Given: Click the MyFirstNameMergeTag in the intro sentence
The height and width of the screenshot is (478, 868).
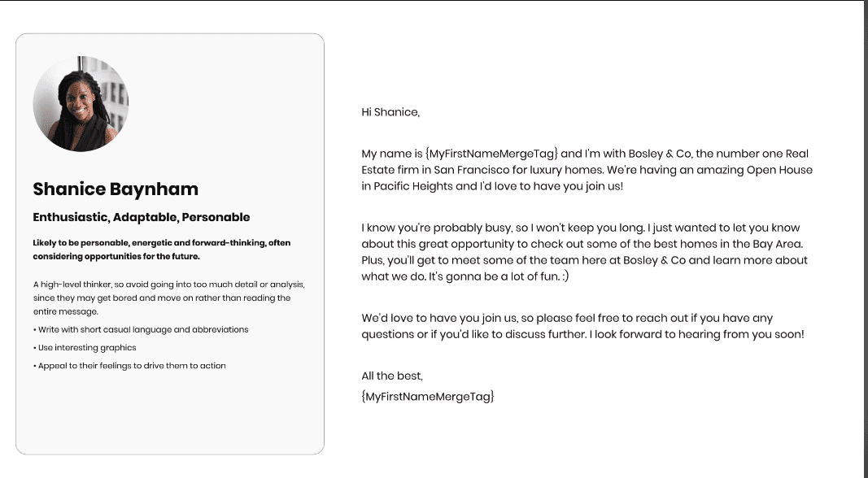Looking at the screenshot, I should click(491, 154).
